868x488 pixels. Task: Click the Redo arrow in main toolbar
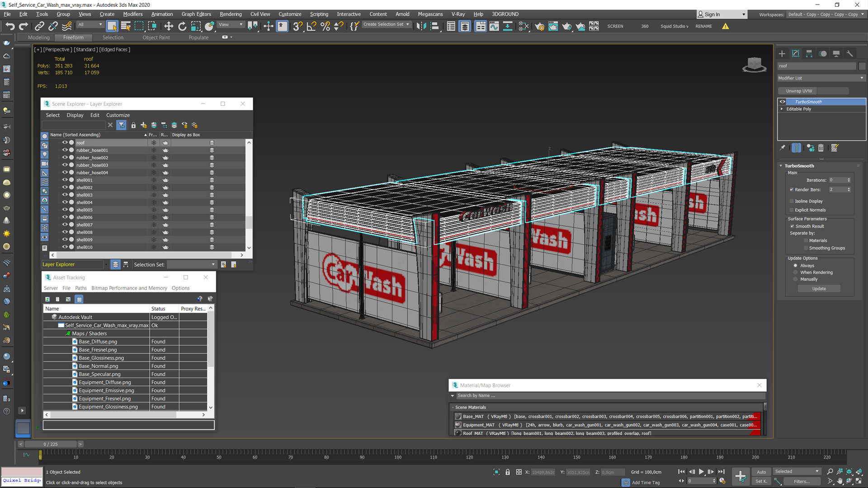24,26
